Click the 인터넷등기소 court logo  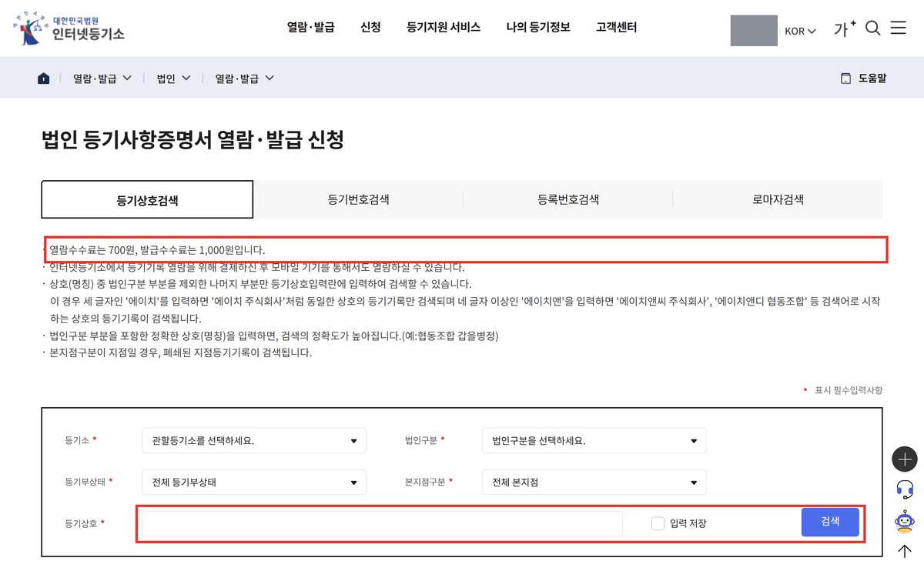click(68, 27)
